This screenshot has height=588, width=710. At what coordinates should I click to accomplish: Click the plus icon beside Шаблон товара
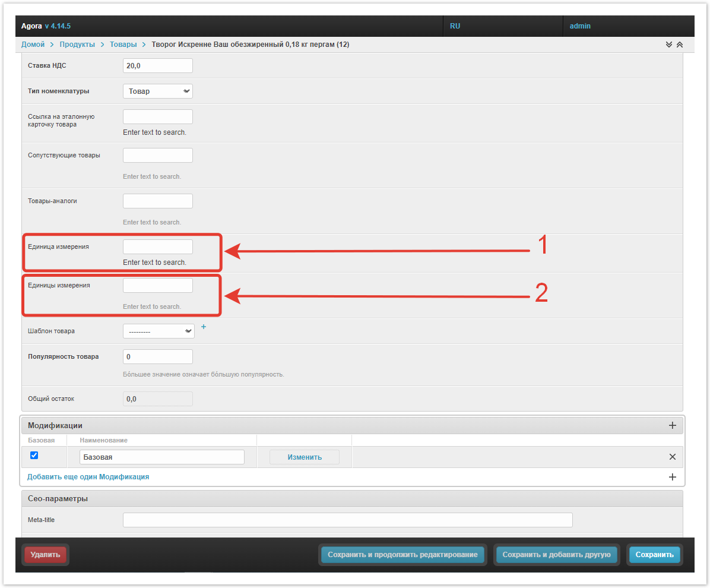203,327
